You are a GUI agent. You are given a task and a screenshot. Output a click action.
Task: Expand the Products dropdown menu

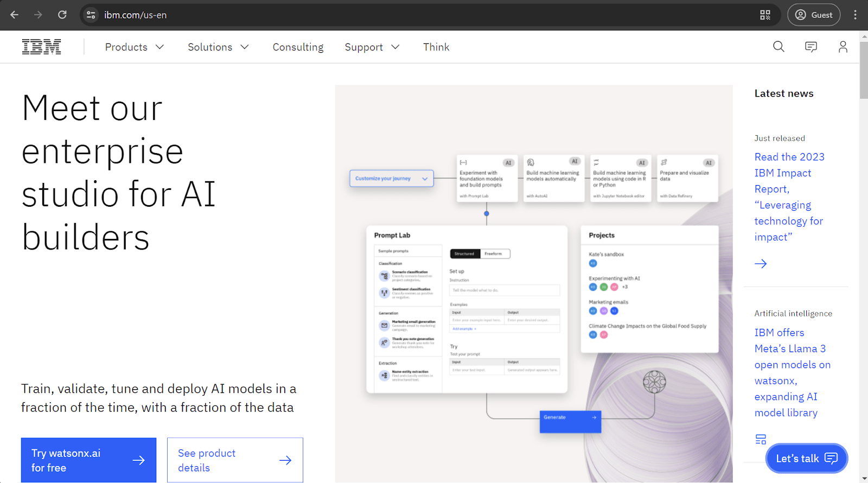[x=135, y=47]
